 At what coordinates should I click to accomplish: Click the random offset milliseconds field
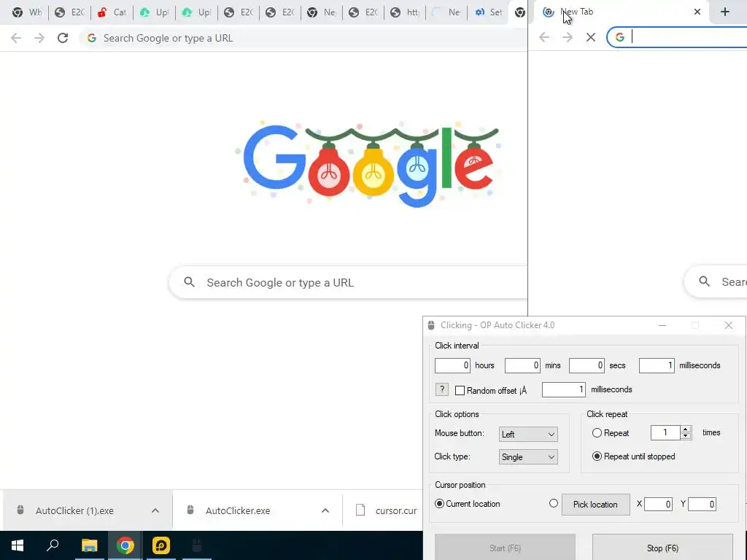coord(564,389)
